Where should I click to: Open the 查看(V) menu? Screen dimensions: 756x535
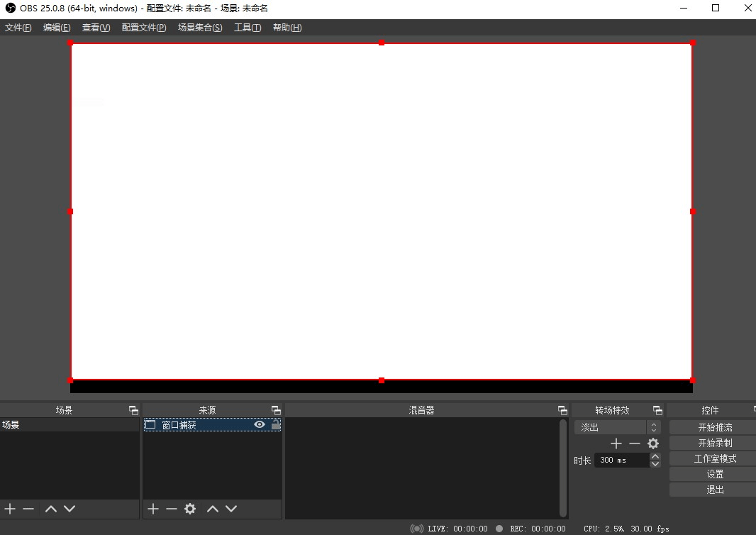click(x=96, y=28)
